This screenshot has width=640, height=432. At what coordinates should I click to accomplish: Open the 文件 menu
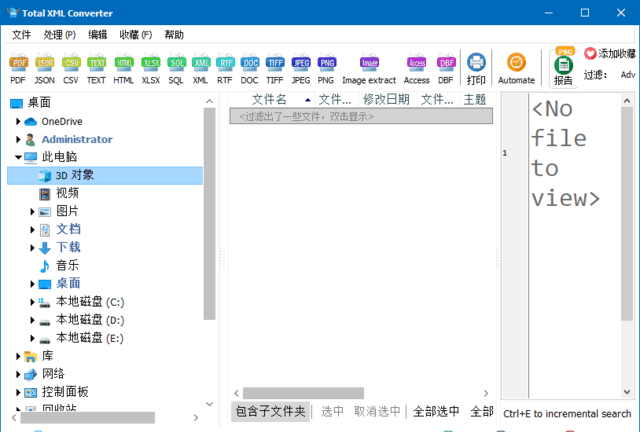(21, 35)
